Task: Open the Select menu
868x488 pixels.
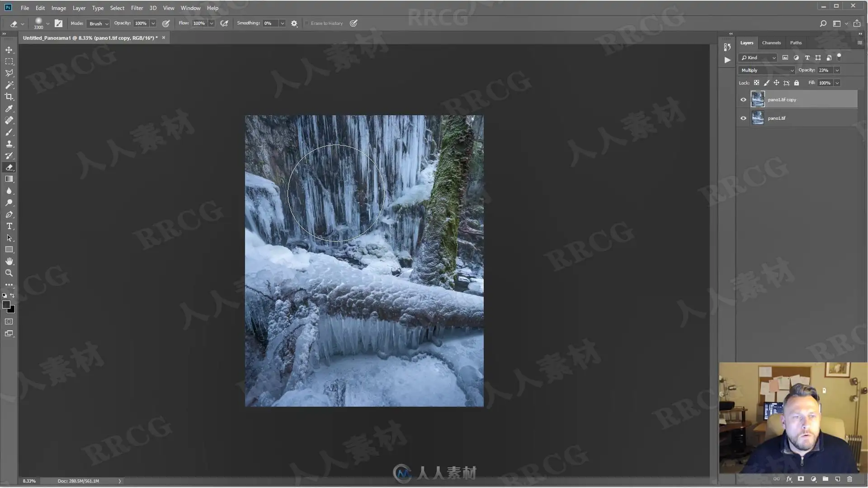Action: click(117, 8)
